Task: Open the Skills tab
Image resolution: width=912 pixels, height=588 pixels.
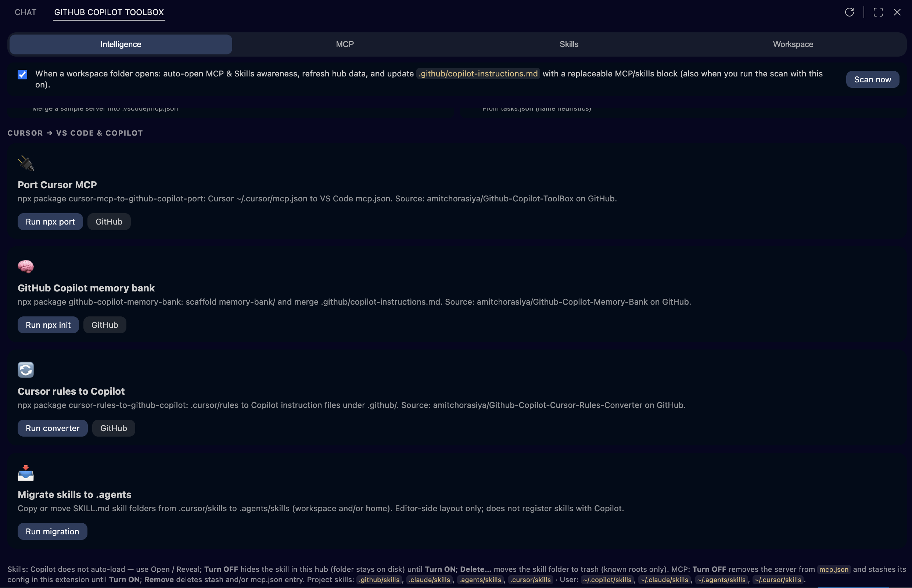Action: tap(568, 44)
